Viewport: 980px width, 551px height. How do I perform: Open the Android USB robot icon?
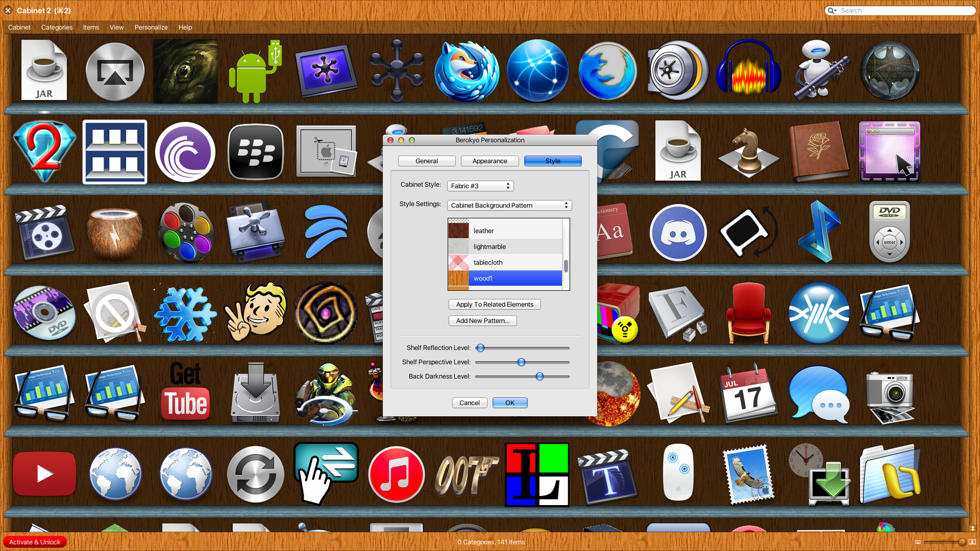[x=256, y=71]
